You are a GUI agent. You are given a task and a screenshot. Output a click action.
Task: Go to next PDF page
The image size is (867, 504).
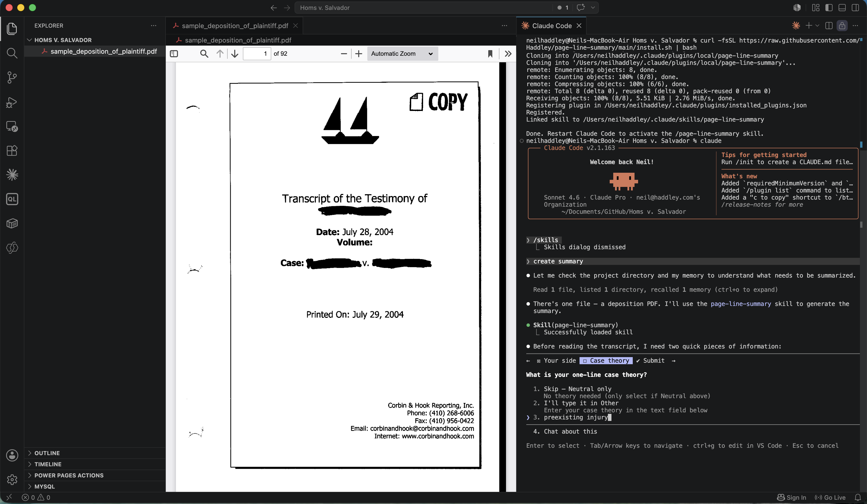(x=235, y=54)
